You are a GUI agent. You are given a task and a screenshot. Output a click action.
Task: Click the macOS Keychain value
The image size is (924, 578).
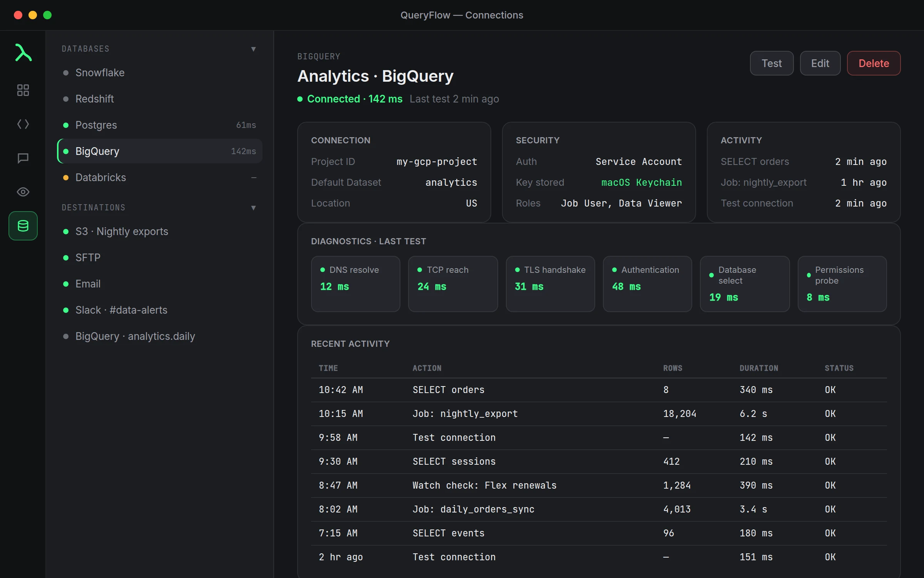pos(641,182)
